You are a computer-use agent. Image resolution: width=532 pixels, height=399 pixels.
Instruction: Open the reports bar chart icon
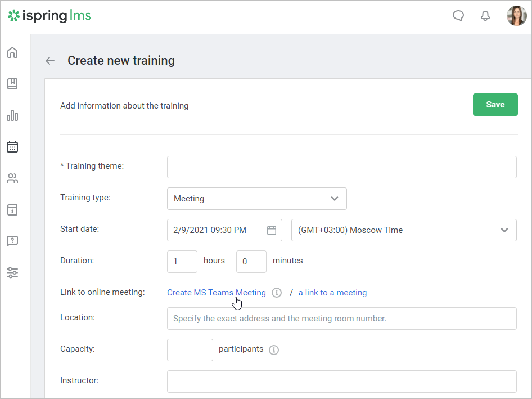click(12, 115)
